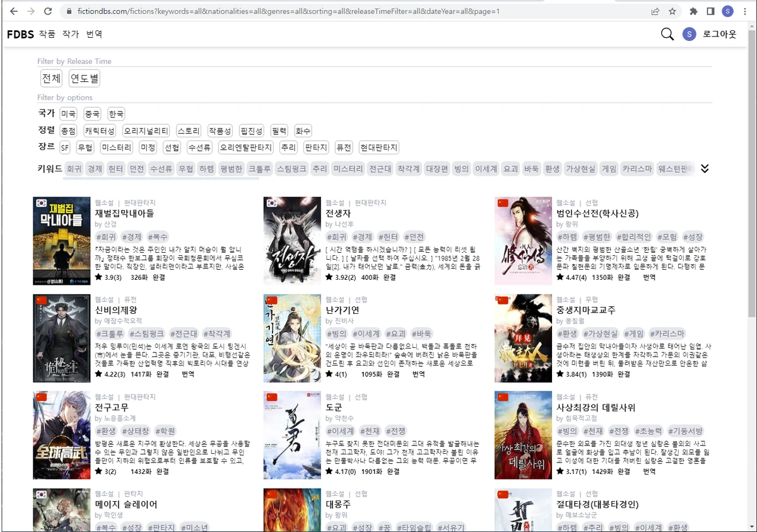The width and height of the screenshot is (757, 532).
Task: Click the #합리적인 tag under 범인수선전
Action: tap(633, 237)
